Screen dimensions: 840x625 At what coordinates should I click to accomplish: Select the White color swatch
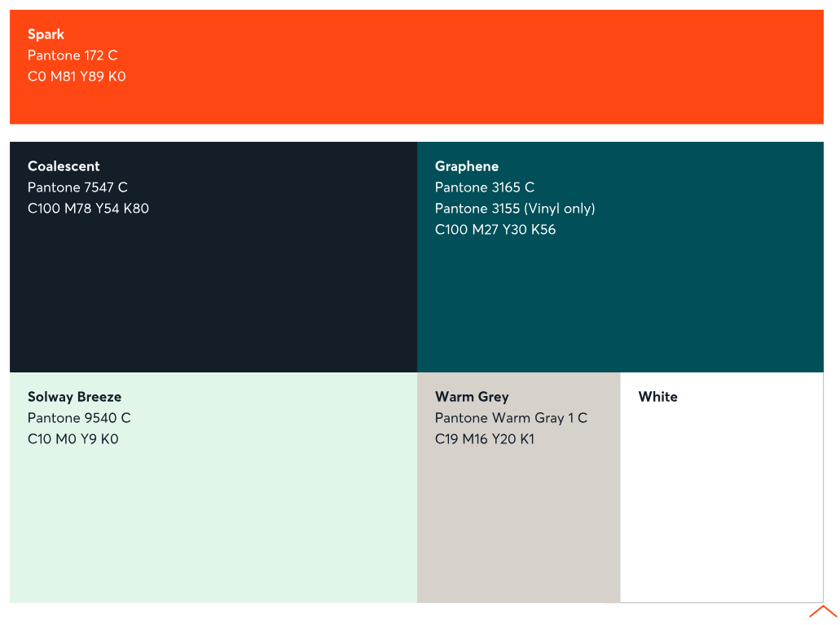(x=721, y=505)
